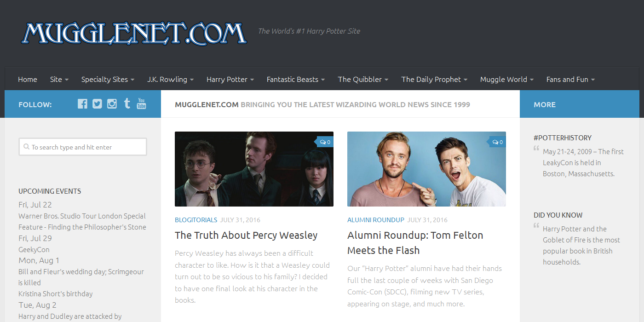This screenshot has height=322, width=644.
Task: Select the Alumni Roundup category link
Action: (x=376, y=220)
